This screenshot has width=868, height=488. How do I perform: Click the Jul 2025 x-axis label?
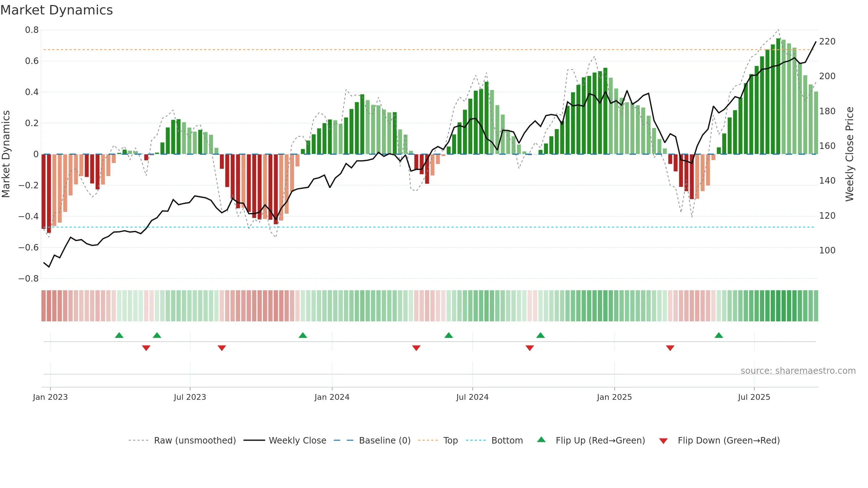[x=754, y=397]
